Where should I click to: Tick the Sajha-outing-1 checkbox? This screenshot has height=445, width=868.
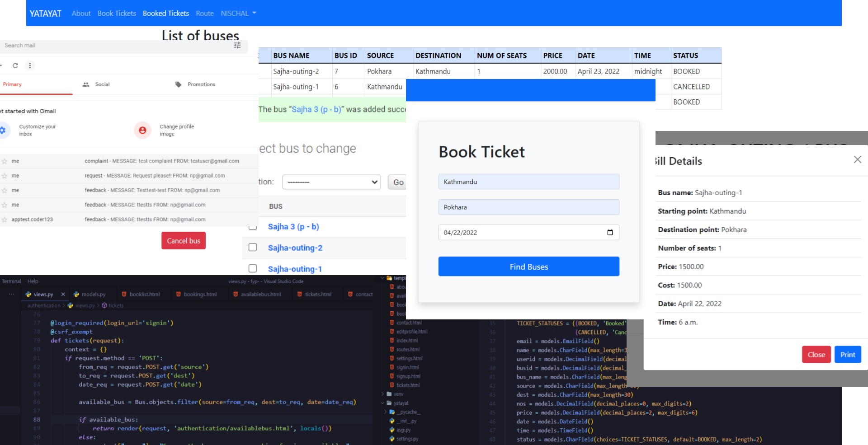click(253, 268)
